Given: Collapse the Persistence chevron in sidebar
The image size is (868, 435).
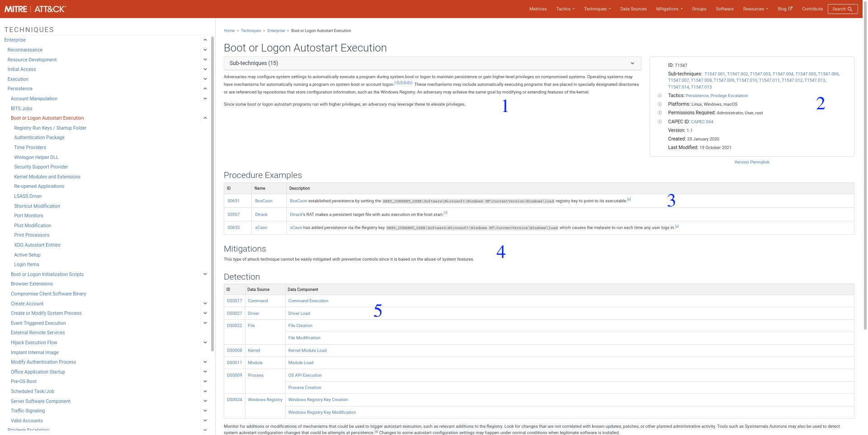Looking at the screenshot, I should click(205, 89).
